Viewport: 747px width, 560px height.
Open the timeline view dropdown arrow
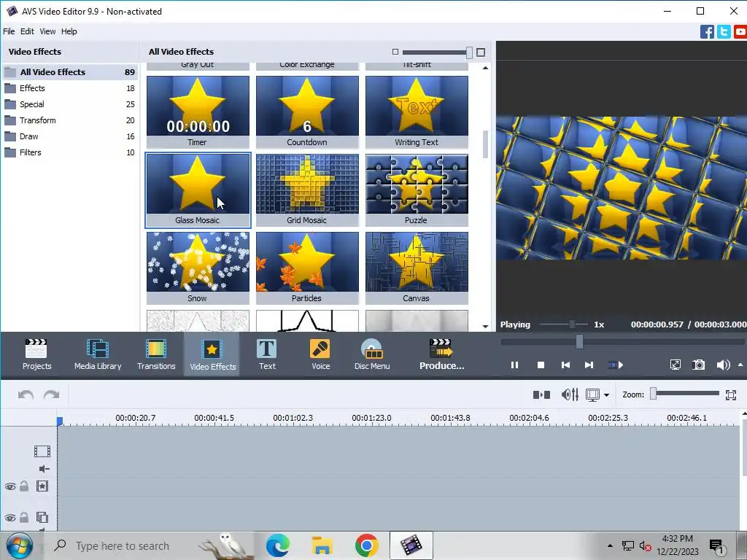[606, 394]
